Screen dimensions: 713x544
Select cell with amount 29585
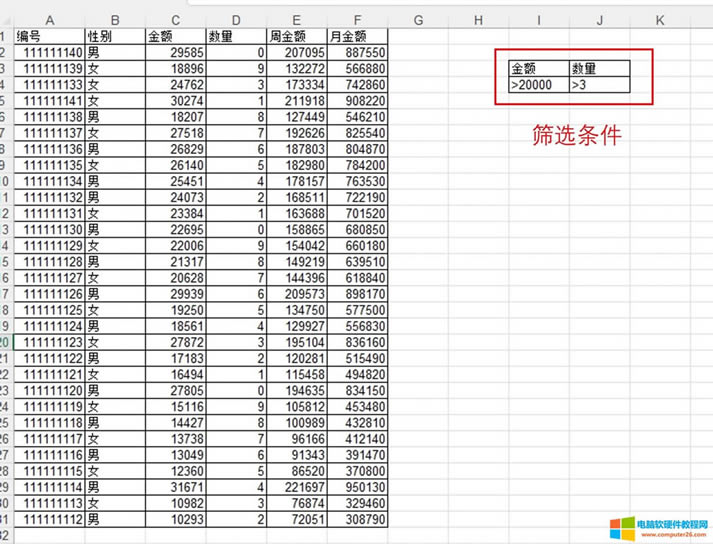click(x=175, y=52)
